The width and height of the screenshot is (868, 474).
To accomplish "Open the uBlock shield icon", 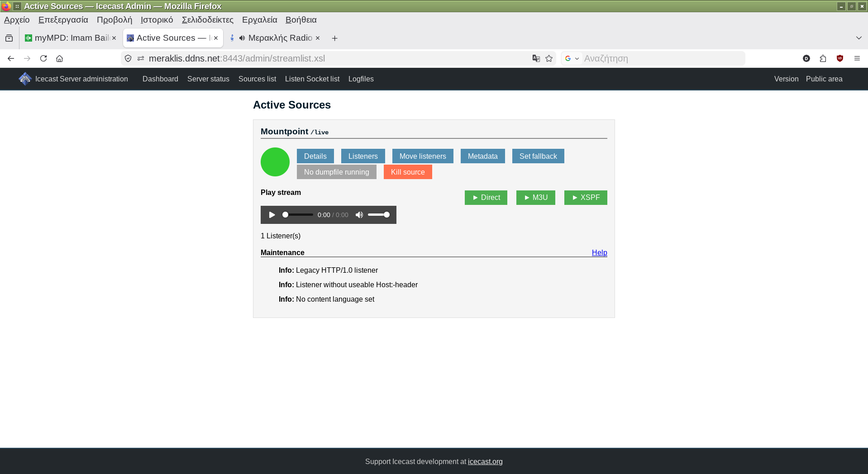I will point(840,58).
